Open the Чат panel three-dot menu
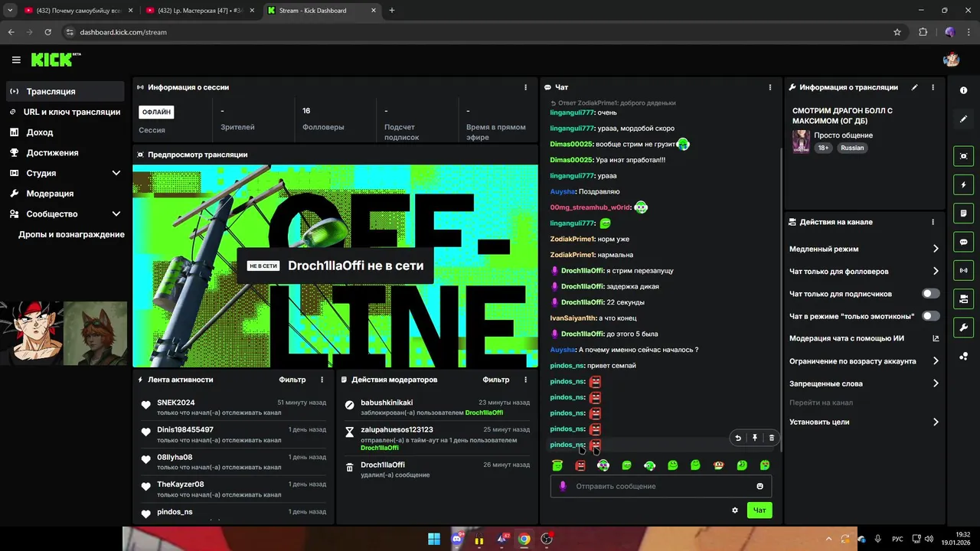The width and height of the screenshot is (980, 551). (x=770, y=87)
